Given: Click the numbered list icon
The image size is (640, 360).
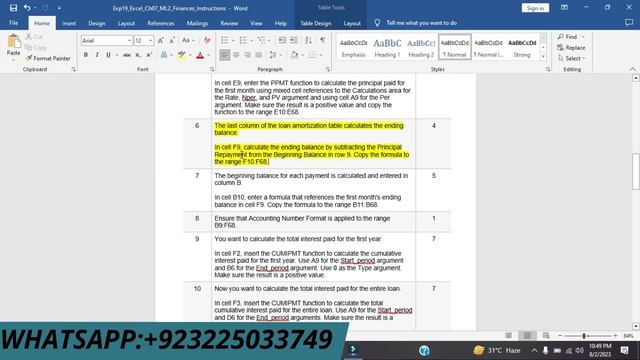Looking at the screenshot, I should click(243, 40).
